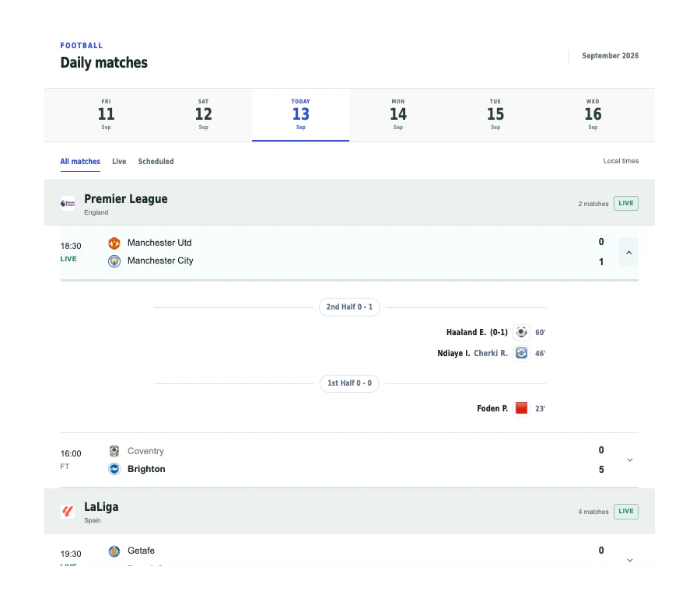Click the Spain country label
700x591 pixels.
(x=93, y=520)
